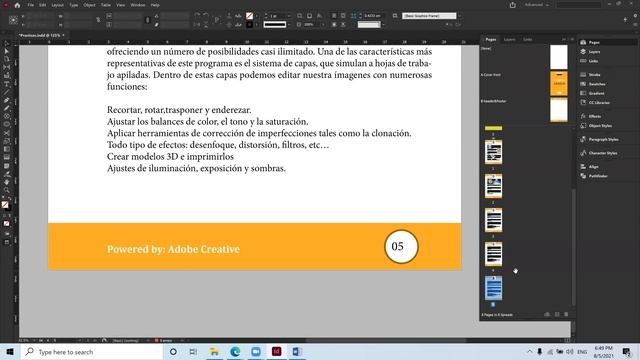Open Effects panel from dock
This screenshot has height=360, width=640.
595,116
